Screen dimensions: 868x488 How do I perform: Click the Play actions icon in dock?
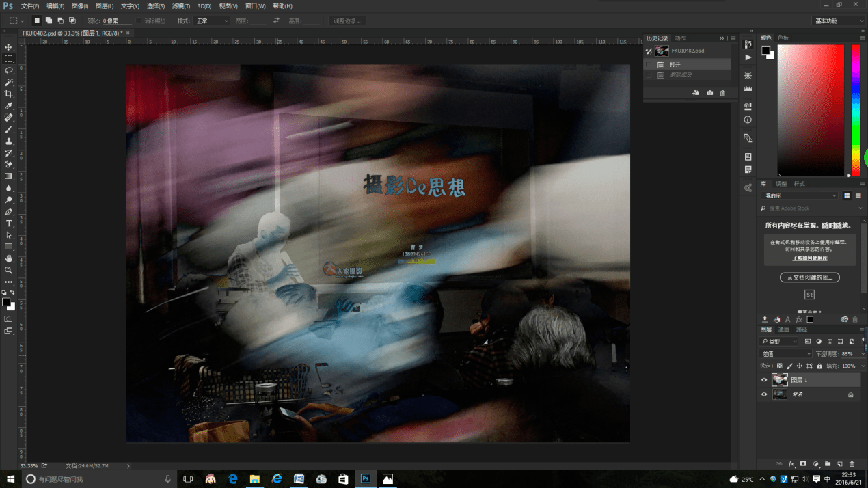748,57
